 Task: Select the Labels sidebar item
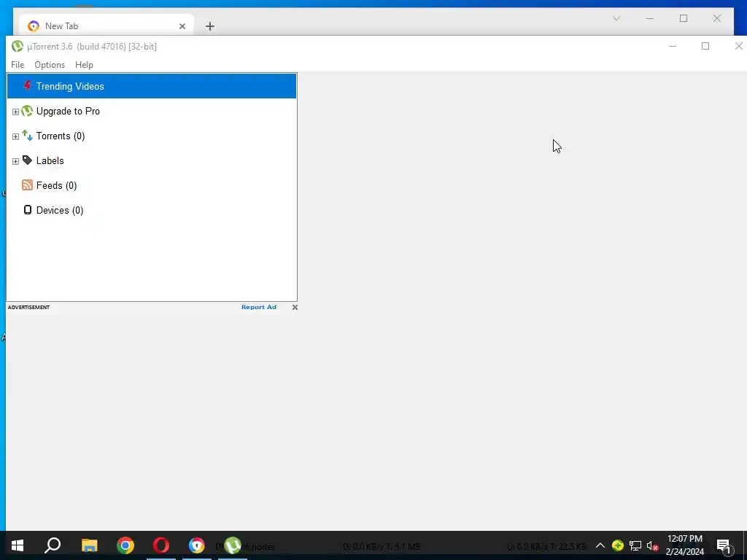click(50, 160)
